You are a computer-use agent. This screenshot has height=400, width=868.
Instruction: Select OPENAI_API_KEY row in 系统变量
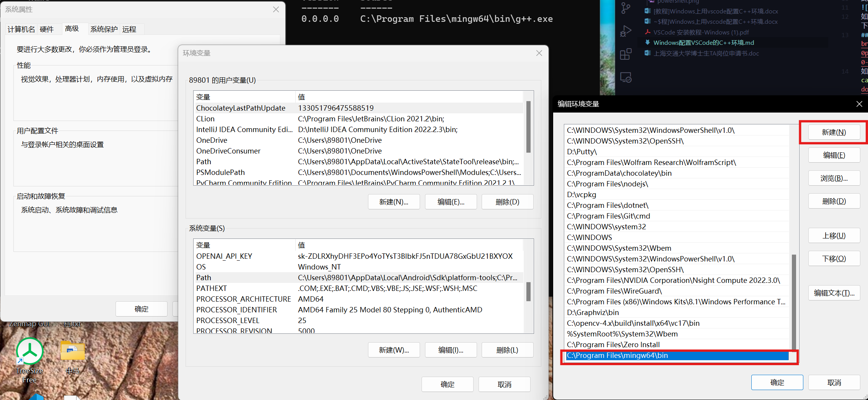tap(359, 256)
